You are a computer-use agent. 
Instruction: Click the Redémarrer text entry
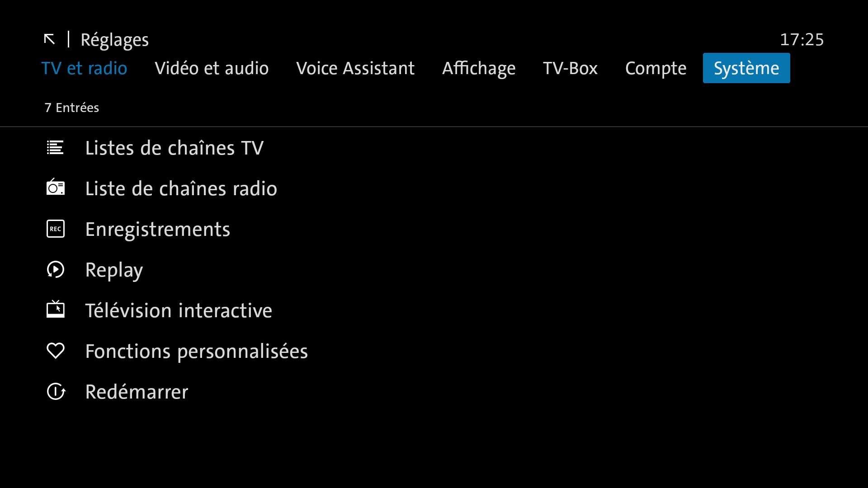pyautogui.click(x=137, y=392)
